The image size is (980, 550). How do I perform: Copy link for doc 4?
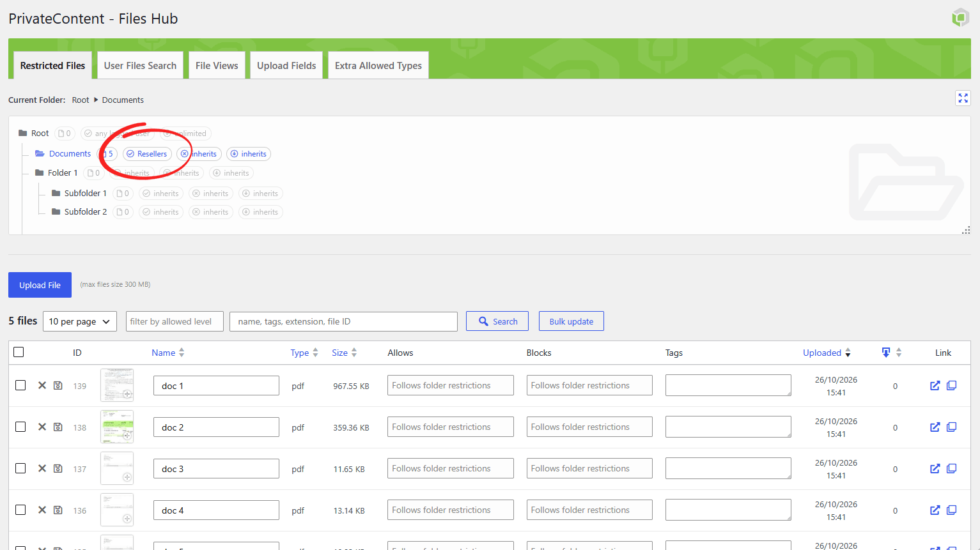951,510
